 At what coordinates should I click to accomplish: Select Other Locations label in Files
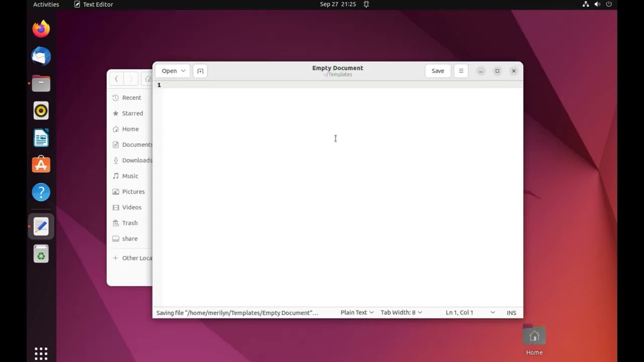137,258
